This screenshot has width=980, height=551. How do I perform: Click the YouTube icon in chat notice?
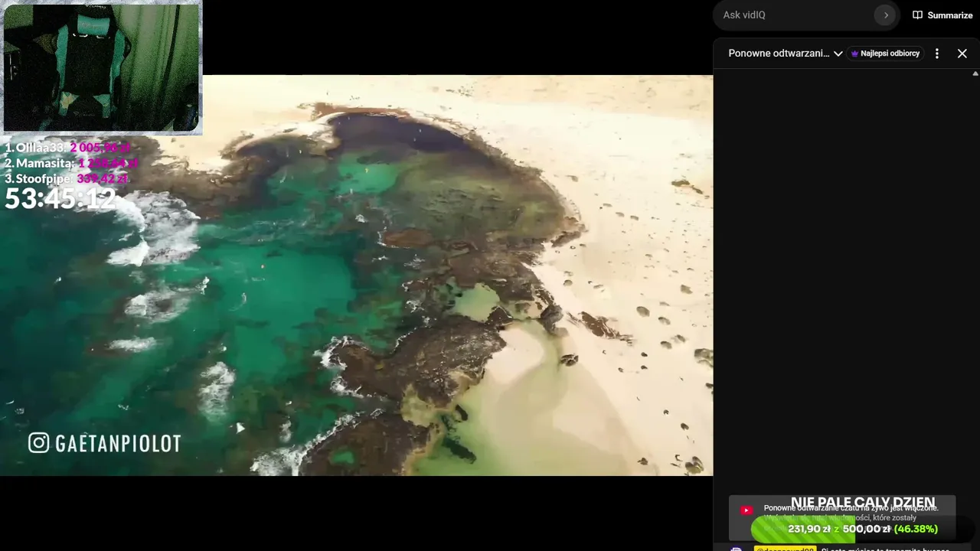click(746, 510)
